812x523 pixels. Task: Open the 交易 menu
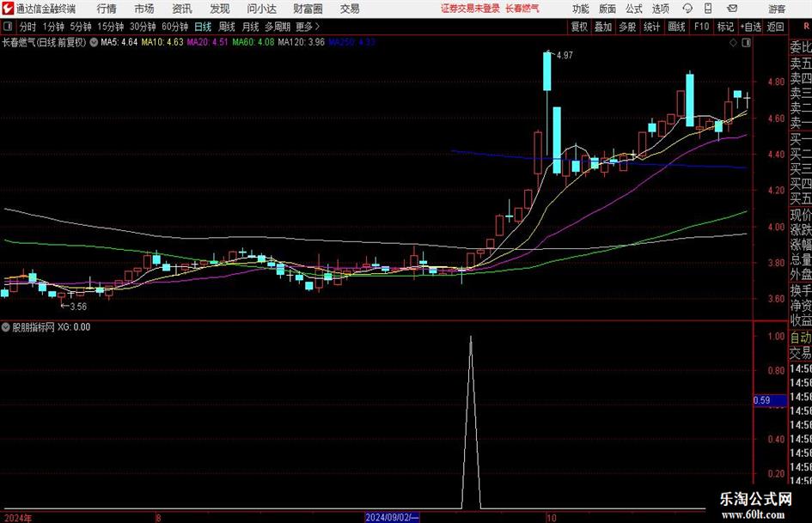(350, 9)
